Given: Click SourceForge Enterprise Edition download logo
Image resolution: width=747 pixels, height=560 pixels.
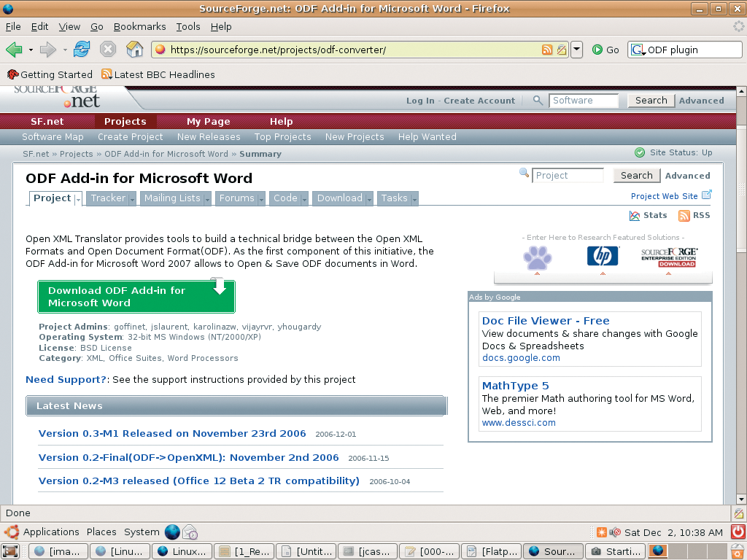Looking at the screenshot, I should (x=669, y=257).
